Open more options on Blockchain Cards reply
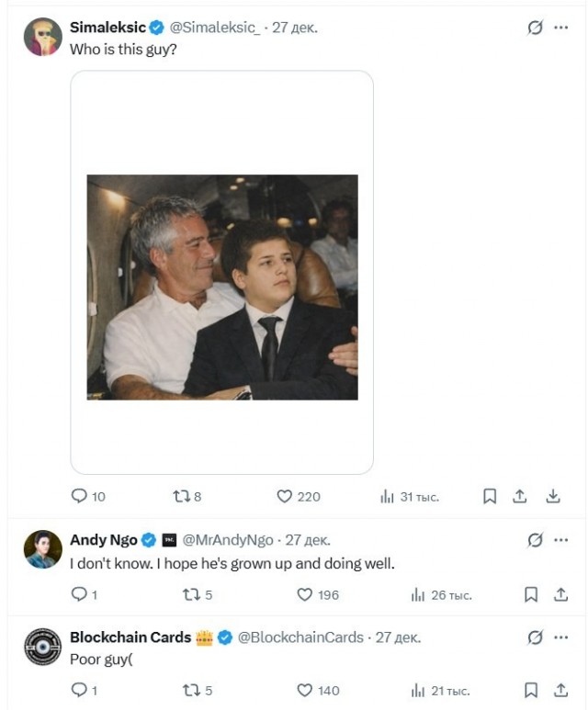This screenshot has height=710, width=588. pyautogui.click(x=560, y=637)
